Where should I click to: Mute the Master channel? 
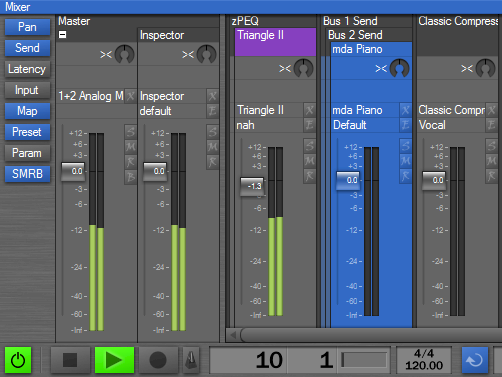click(x=130, y=147)
